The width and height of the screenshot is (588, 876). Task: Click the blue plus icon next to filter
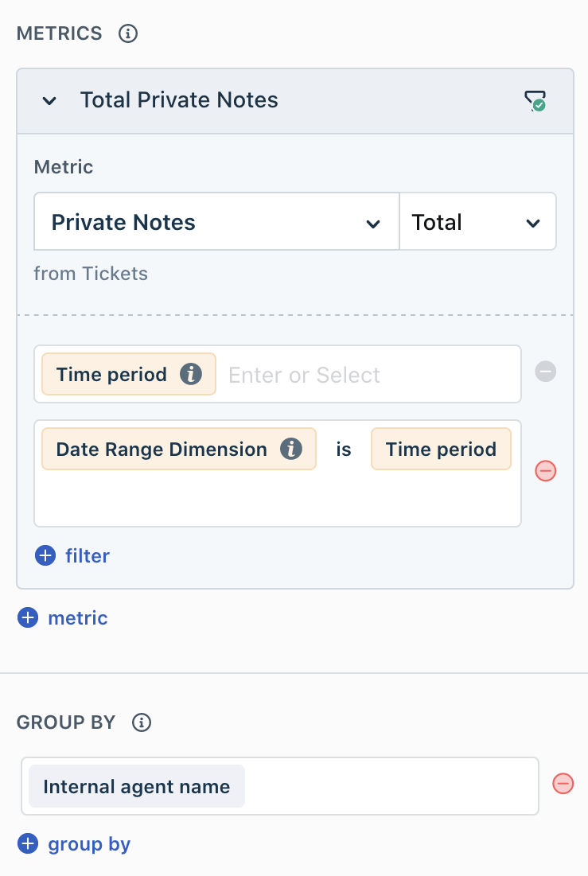[45, 555]
